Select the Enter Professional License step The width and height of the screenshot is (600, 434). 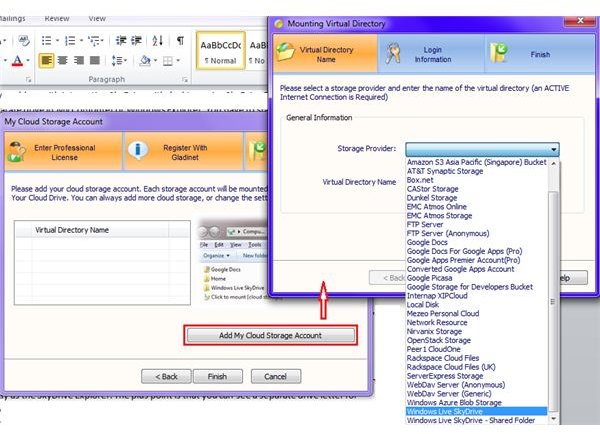(64, 151)
